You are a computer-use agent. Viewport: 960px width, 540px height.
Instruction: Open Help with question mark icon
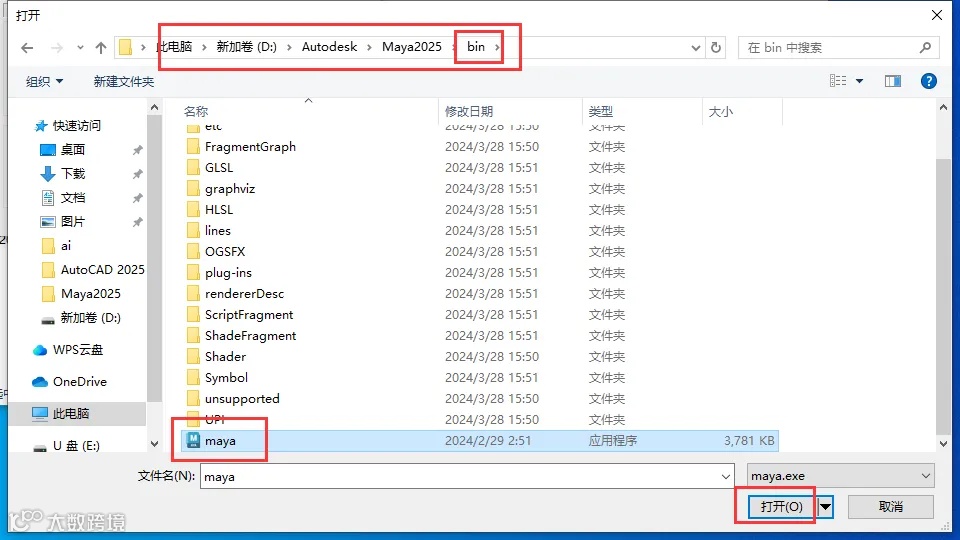928,81
